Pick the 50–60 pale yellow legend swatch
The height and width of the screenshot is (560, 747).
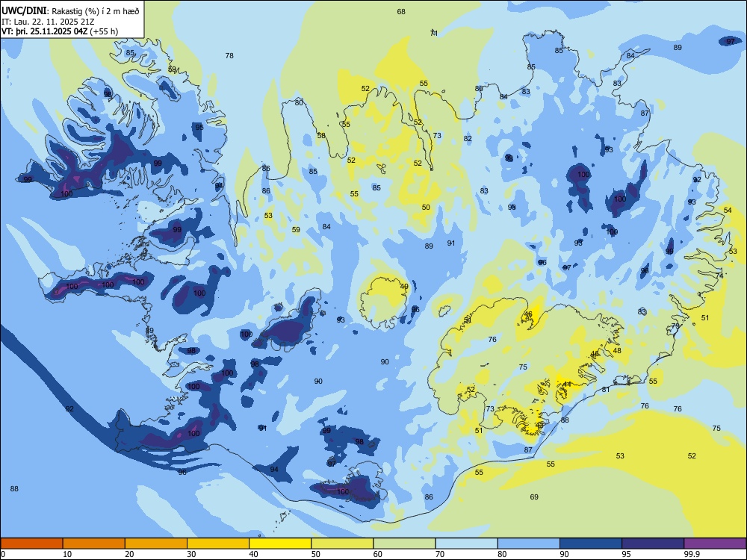[x=343, y=544]
